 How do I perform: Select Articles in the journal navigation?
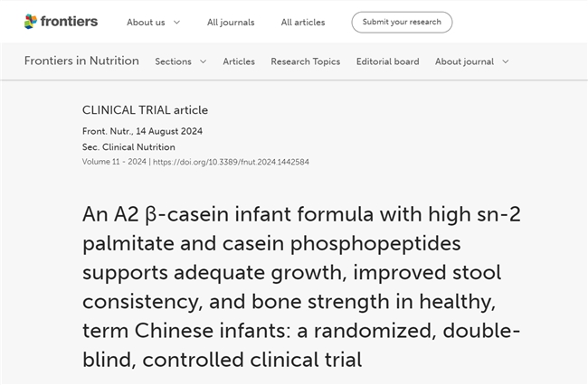[x=239, y=61]
